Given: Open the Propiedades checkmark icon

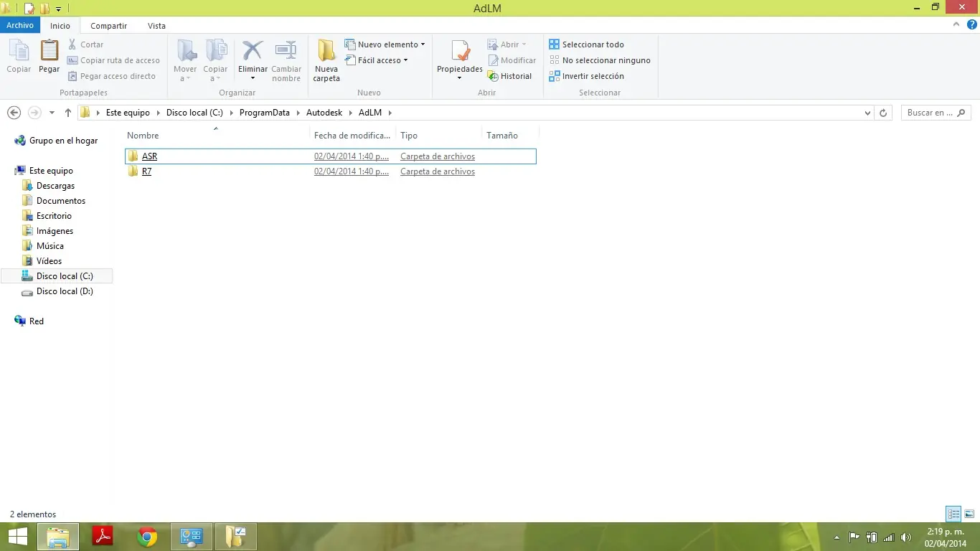Looking at the screenshot, I should [x=460, y=52].
